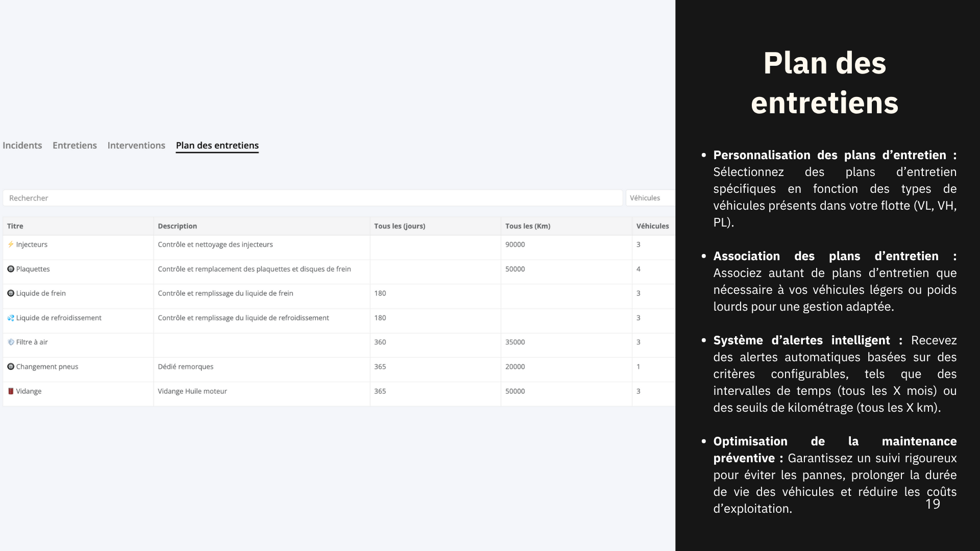Click the red oil can Vidange icon
This screenshot has height=551, width=980.
coord(11,391)
